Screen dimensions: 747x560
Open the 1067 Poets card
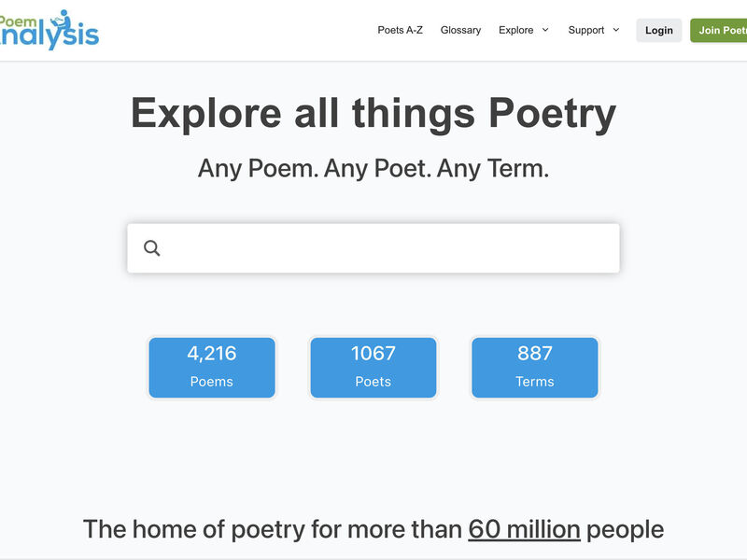coord(373,367)
